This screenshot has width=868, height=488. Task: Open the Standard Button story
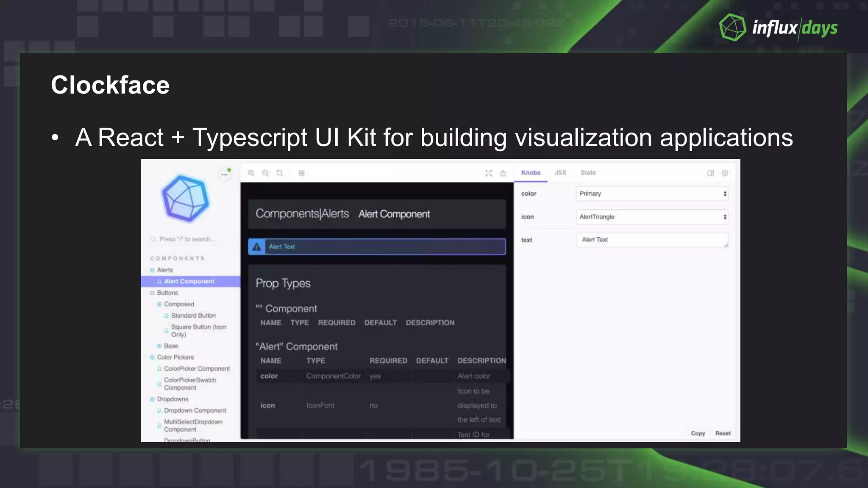click(194, 316)
